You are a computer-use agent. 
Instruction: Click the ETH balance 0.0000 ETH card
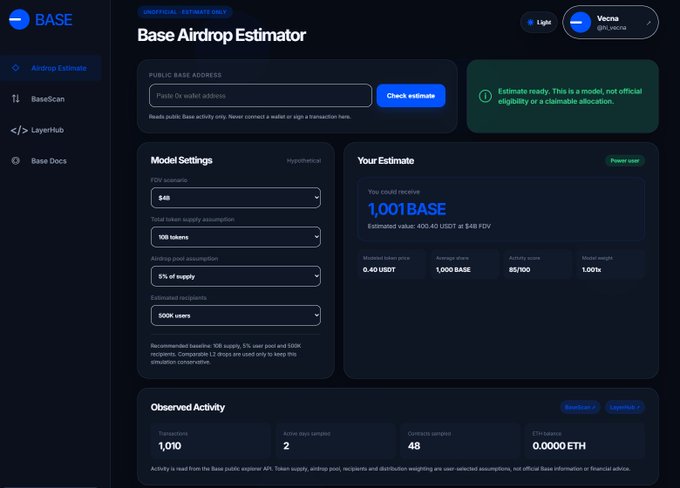[585, 441]
